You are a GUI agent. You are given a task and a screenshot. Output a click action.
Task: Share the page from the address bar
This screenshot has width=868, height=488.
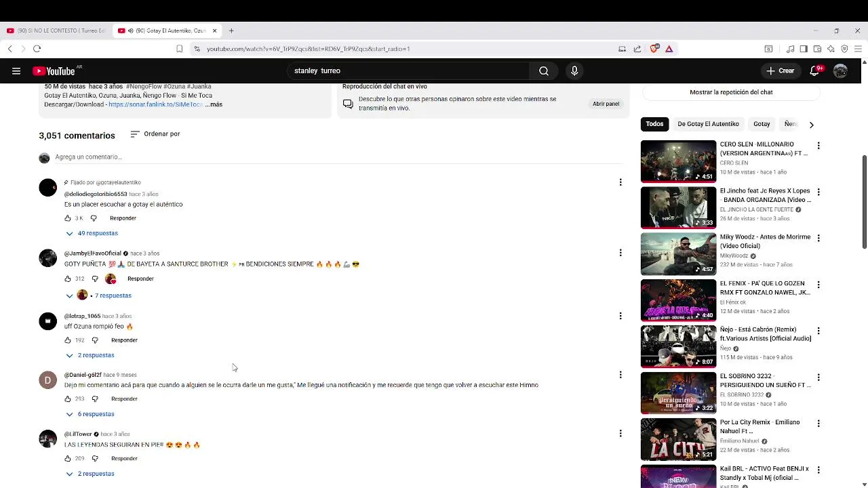637,49
